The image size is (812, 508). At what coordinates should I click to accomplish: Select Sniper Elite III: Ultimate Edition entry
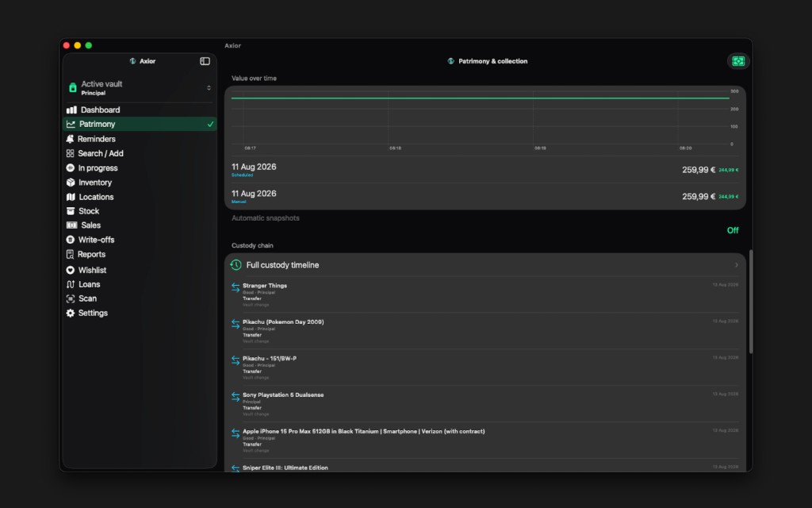(485, 466)
